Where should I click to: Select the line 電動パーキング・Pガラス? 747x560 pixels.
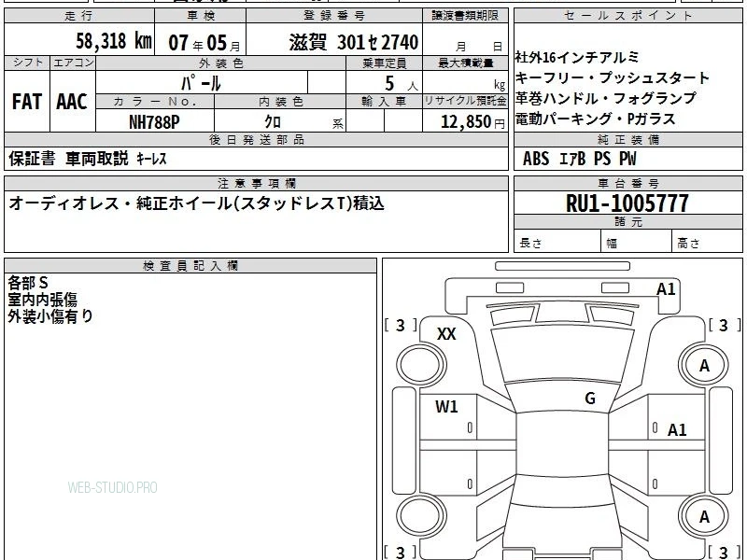coord(595,119)
